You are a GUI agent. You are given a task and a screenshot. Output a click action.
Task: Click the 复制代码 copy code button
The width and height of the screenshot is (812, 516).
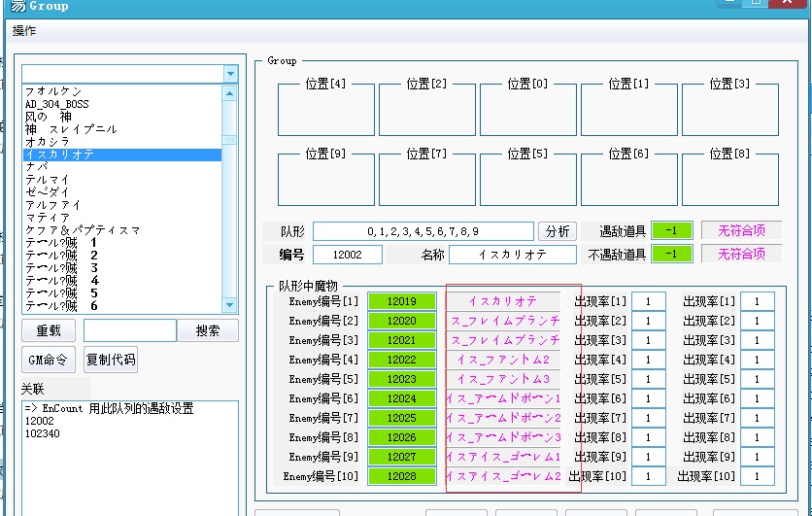point(111,360)
